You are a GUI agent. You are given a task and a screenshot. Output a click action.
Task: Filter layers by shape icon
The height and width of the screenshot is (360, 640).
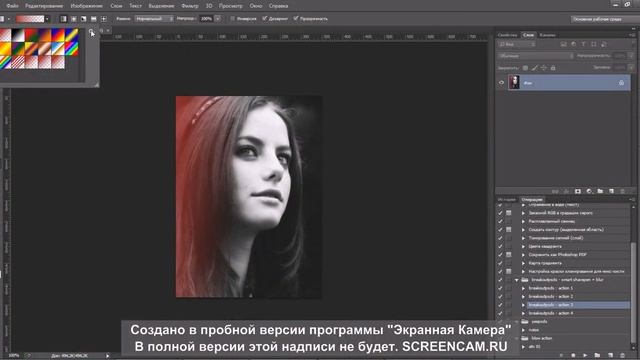(593, 44)
